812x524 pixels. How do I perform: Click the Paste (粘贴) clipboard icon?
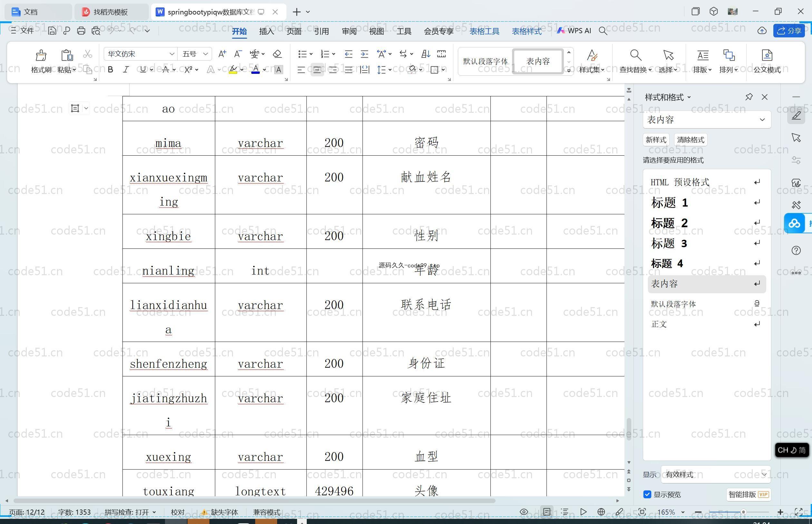coord(67,55)
